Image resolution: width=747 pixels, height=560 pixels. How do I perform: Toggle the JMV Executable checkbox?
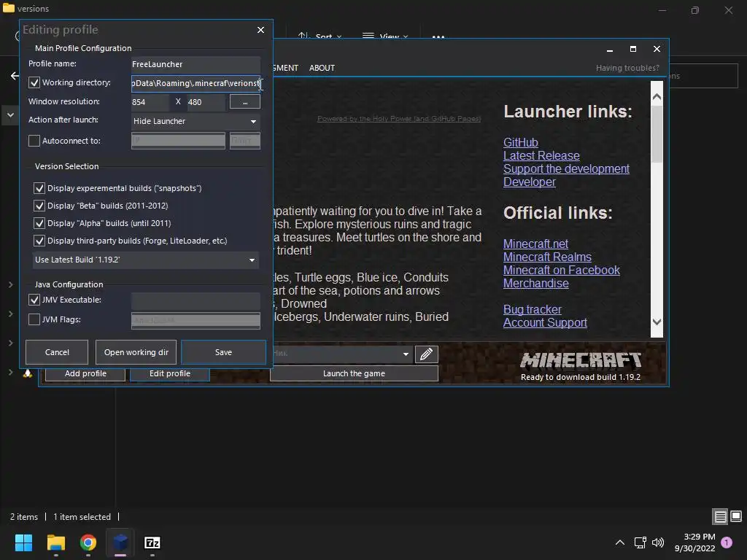pyautogui.click(x=34, y=300)
